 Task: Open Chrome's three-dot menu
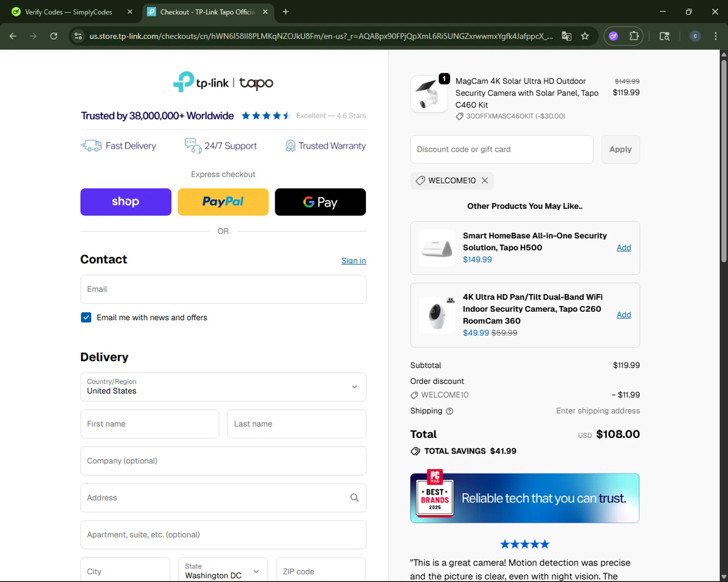click(x=715, y=36)
